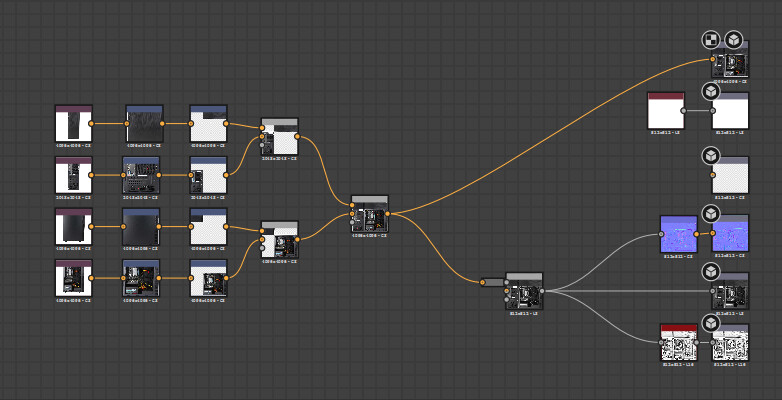The width and height of the screenshot is (782, 400).
Task: Select the large central blend node with PC image
Action: click(x=370, y=214)
